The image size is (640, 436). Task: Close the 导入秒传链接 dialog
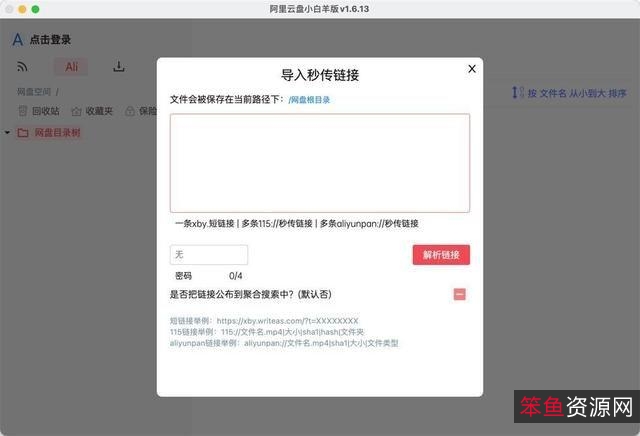tap(472, 69)
